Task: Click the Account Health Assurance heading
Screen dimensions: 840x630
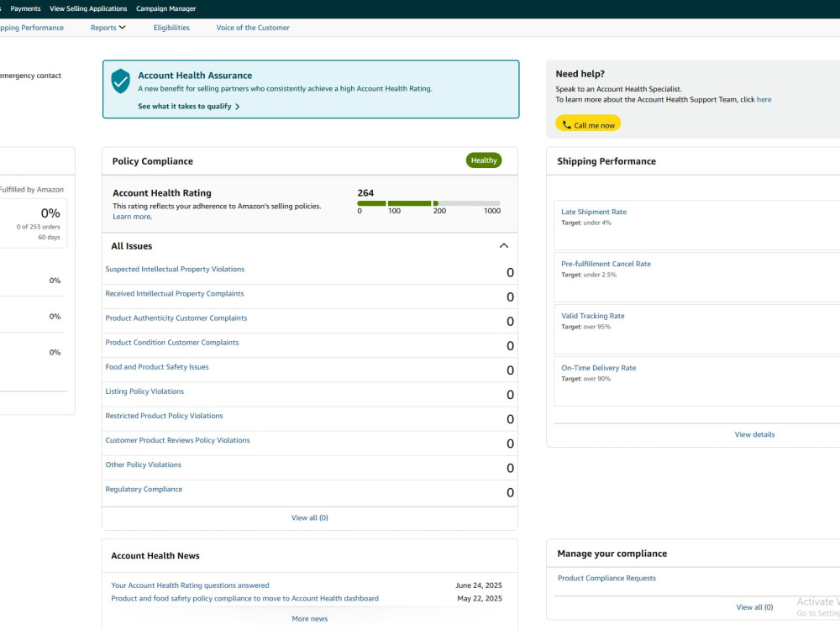Action: tap(195, 76)
